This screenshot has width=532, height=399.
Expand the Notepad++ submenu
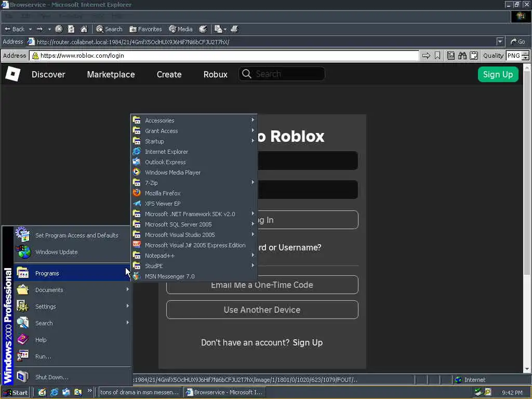[194, 256]
